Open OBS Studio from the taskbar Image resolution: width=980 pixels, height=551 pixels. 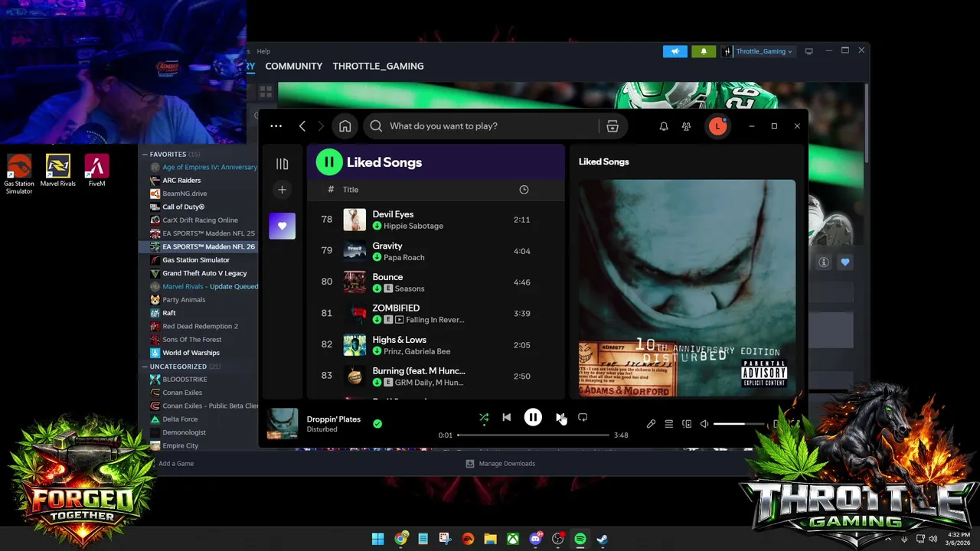click(x=557, y=539)
